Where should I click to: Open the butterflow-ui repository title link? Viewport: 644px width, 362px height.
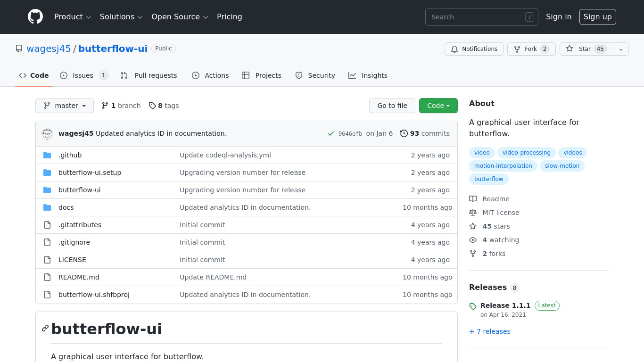point(113,49)
